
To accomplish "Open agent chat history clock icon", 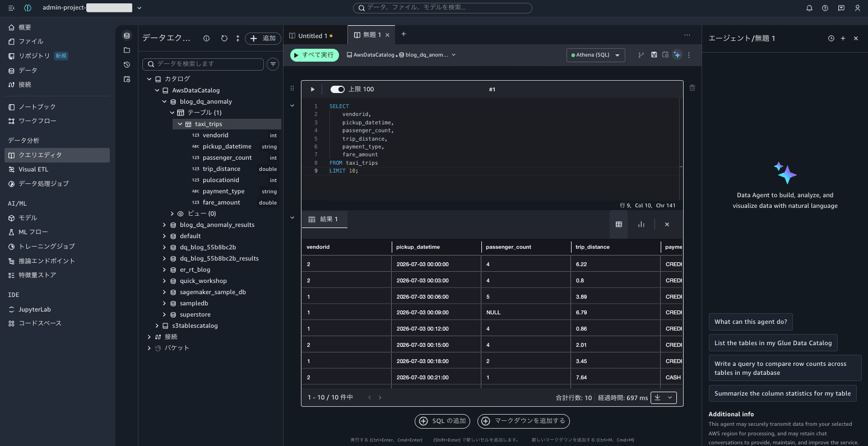I will pyautogui.click(x=831, y=39).
